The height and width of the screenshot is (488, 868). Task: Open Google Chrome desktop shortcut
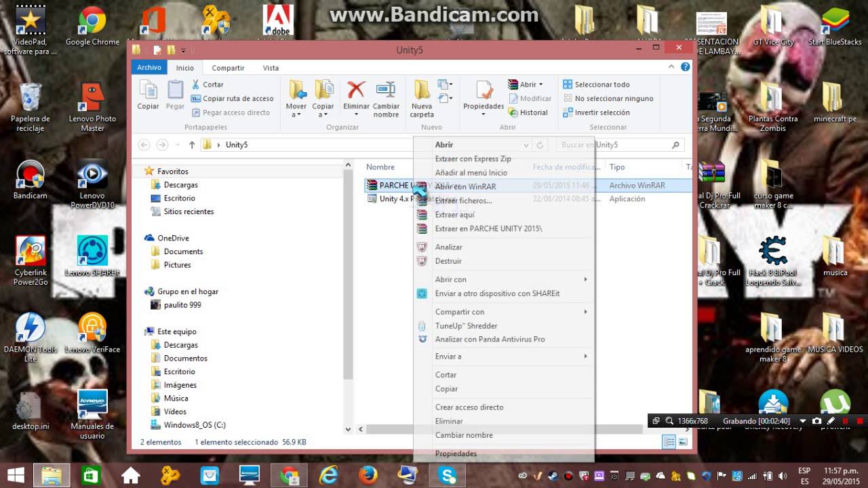pyautogui.click(x=92, y=28)
